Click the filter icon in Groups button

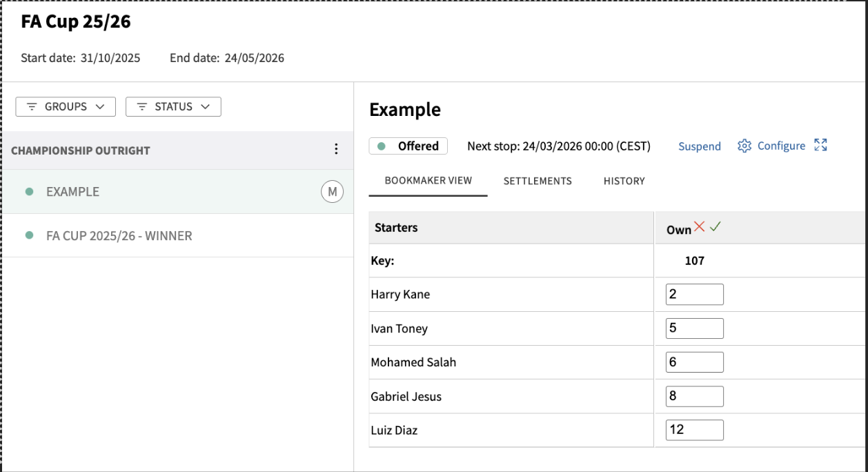(x=32, y=107)
